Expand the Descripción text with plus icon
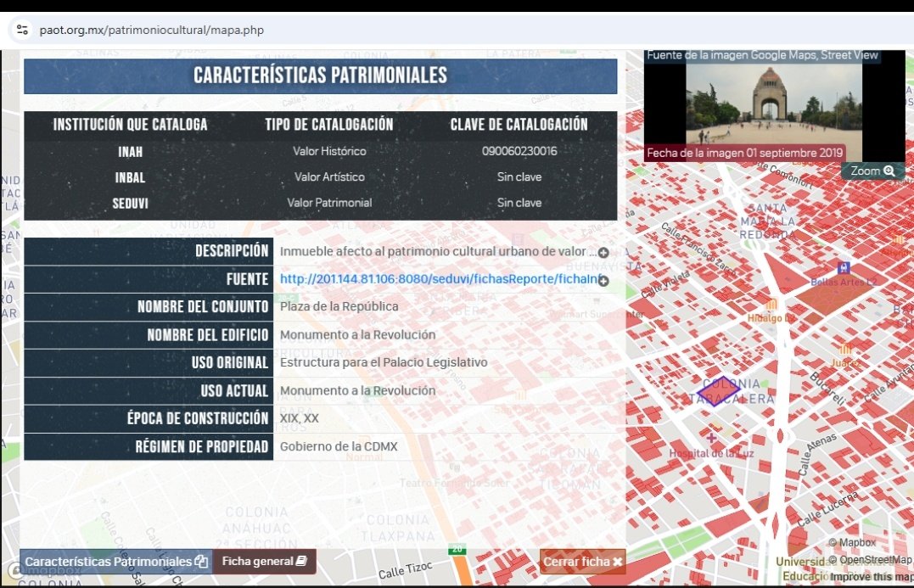The width and height of the screenshot is (914, 588). 603,252
